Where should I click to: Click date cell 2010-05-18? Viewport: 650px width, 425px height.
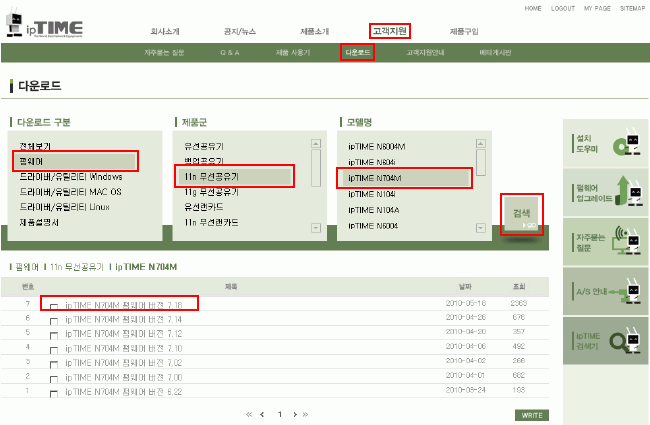click(x=466, y=303)
